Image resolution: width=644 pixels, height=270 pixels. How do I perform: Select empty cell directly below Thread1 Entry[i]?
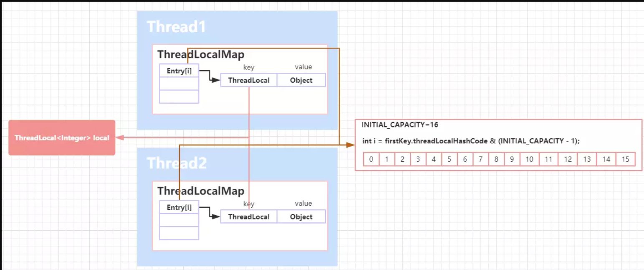179,84
